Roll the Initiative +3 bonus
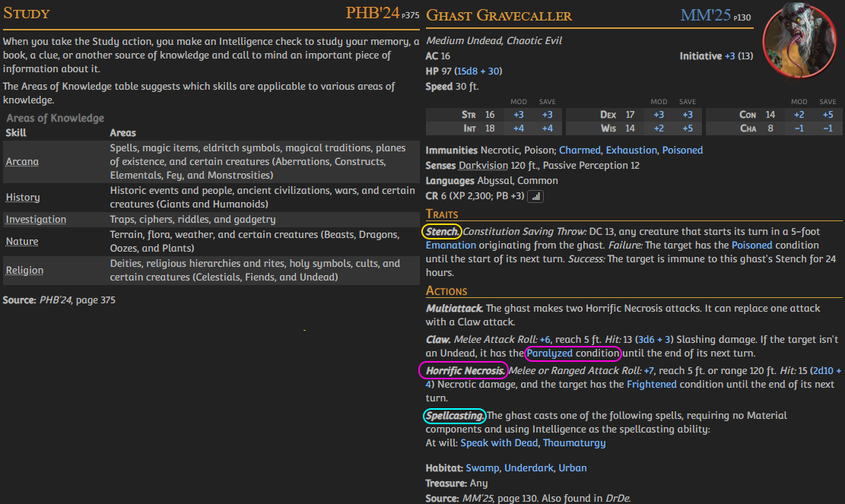 pos(729,56)
